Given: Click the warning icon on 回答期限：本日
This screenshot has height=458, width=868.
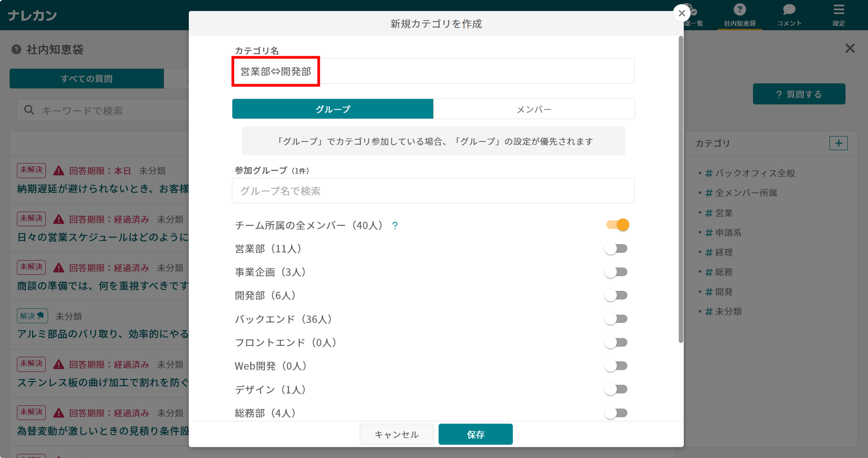Looking at the screenshot, I should pyautogui.click(x=58, y=170).
